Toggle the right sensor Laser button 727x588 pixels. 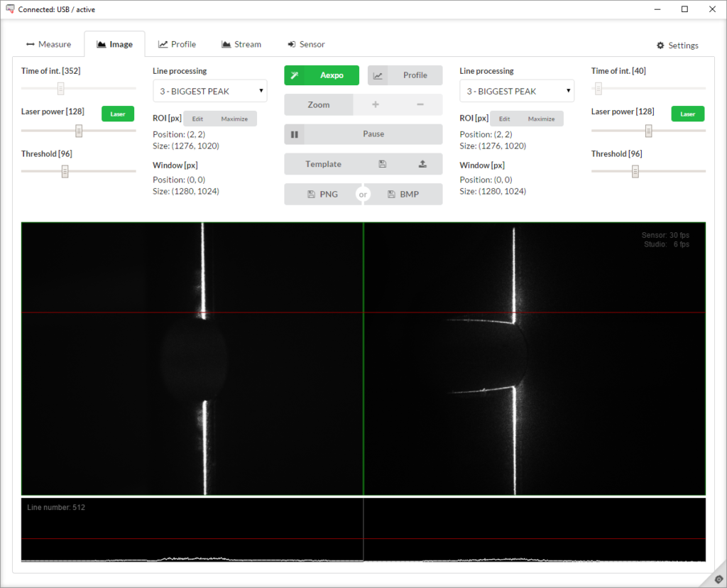(687, 114)
